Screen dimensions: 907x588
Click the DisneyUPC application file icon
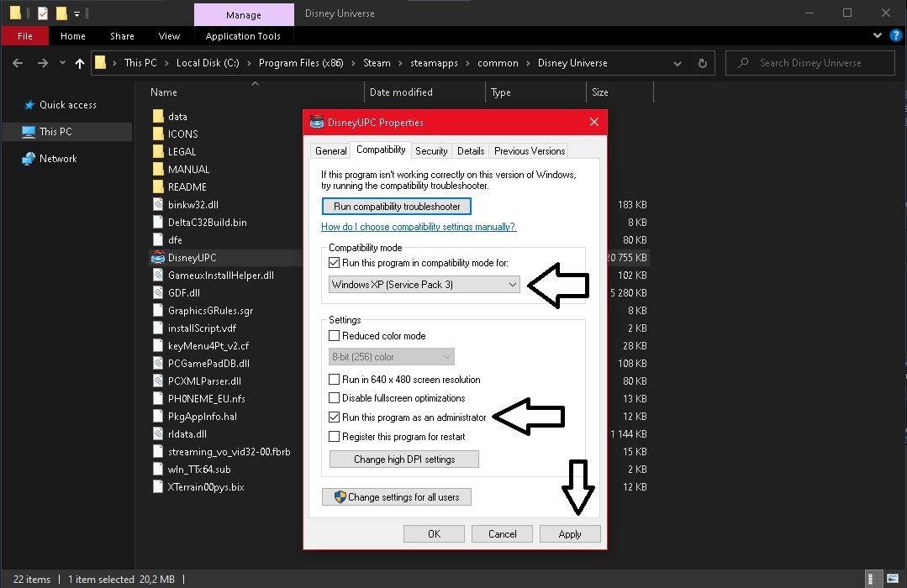point(158,258)
